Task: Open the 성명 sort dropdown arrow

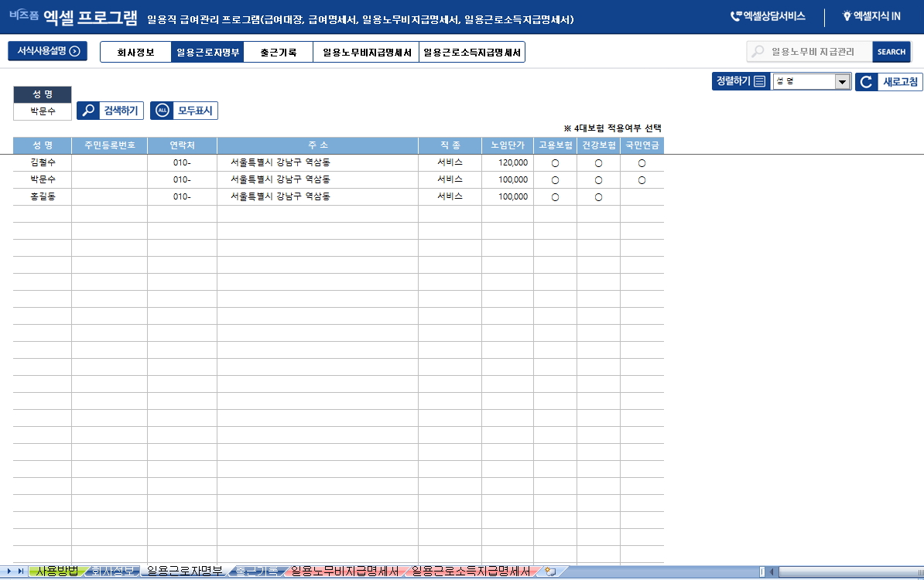Action: [x=842, y=82]
